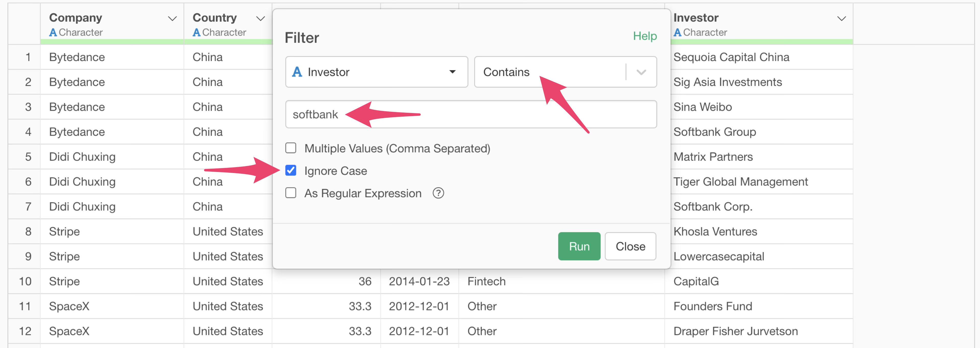Click the Character type icon under Country

point(196,33)
